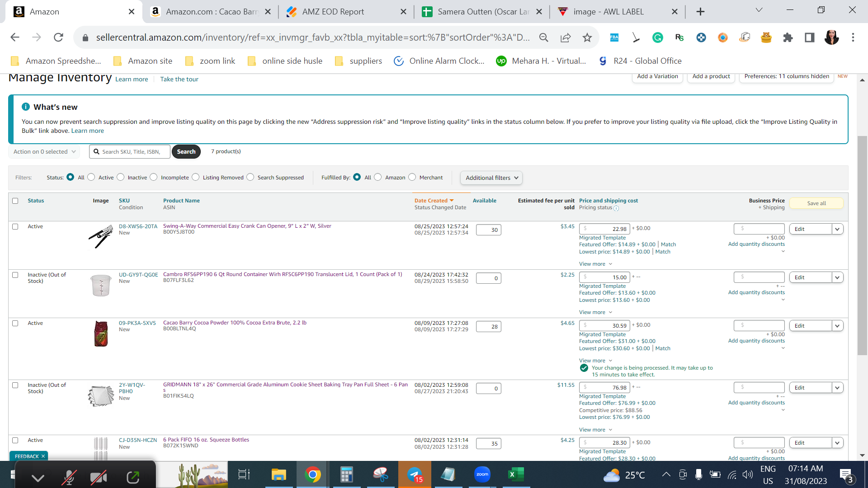Reload the Seller Central page
This screenshot has width=868, height=488.
pyautogui.click(x=58, y=38)
